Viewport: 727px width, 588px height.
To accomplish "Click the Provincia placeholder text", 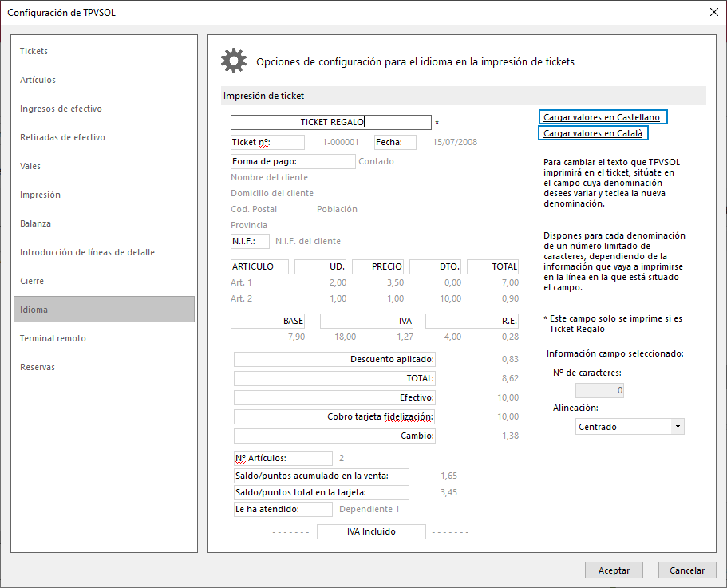I will click(249, 225).
